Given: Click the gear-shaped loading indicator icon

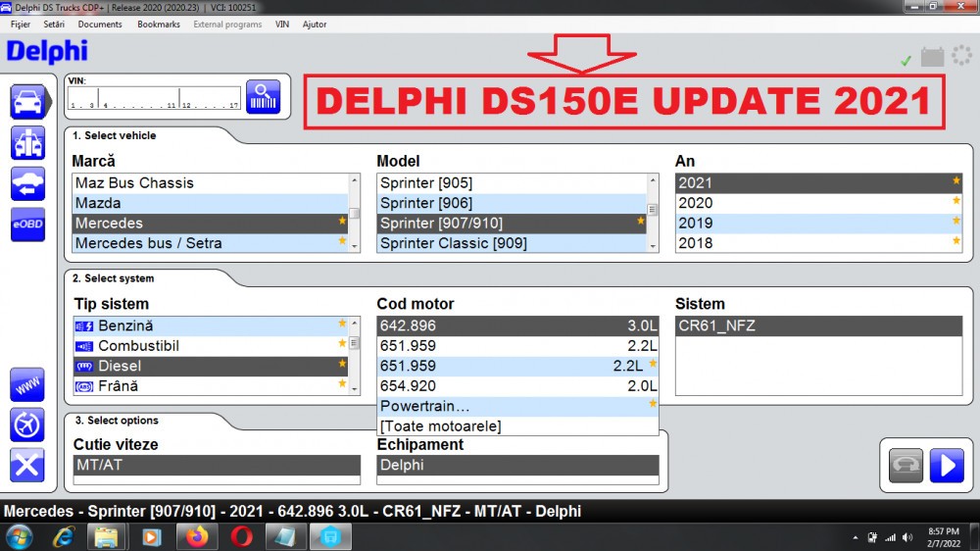Looking at the screenshot, I should tap(962, 55).
